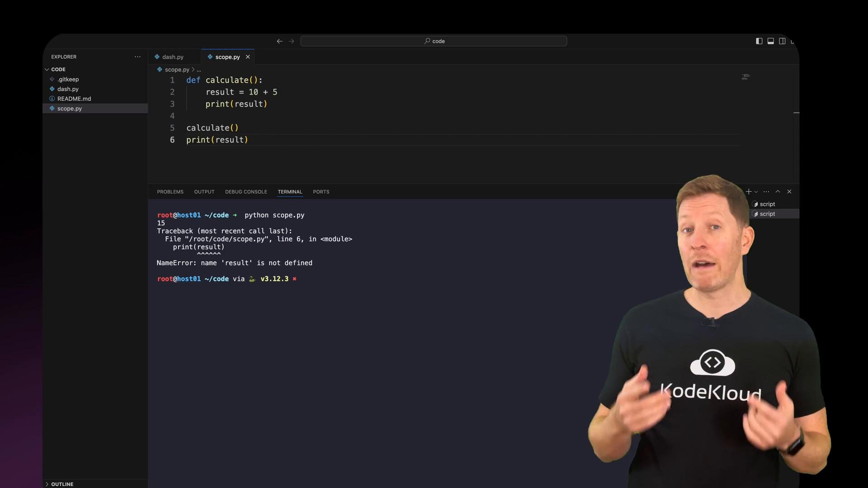868x488 pixels.
Task: Click 'def calculate():' code line
Action: click(x=224, y=80)
